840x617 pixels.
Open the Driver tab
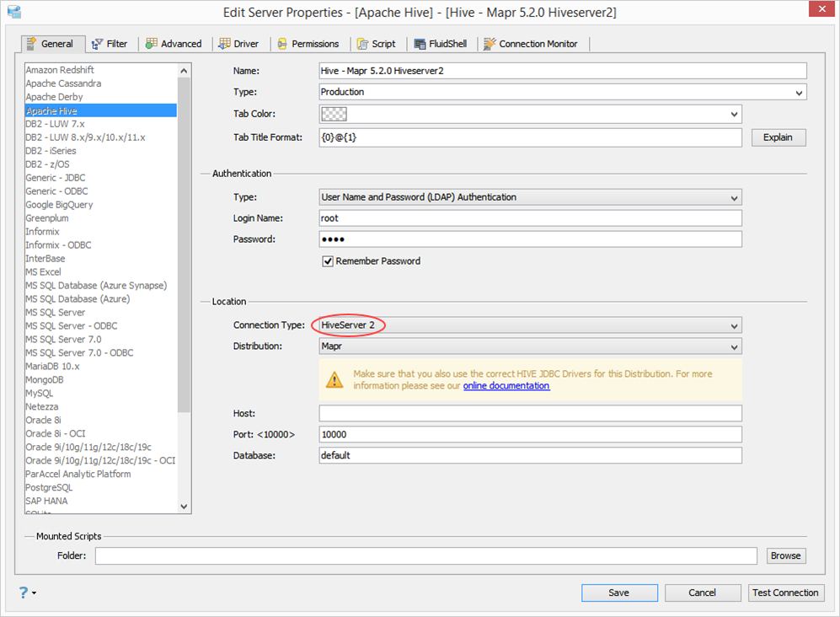click(239, 44)
